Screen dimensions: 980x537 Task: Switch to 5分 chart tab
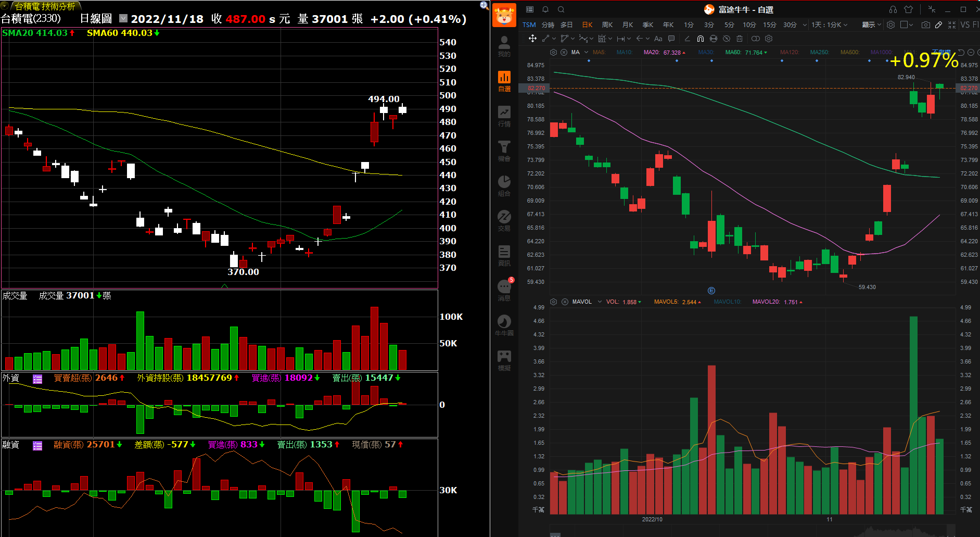[x=729, y=24]
